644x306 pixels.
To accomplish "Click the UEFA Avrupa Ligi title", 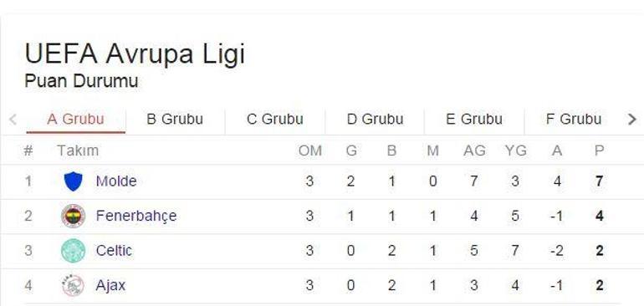I will tap(135, 54).
